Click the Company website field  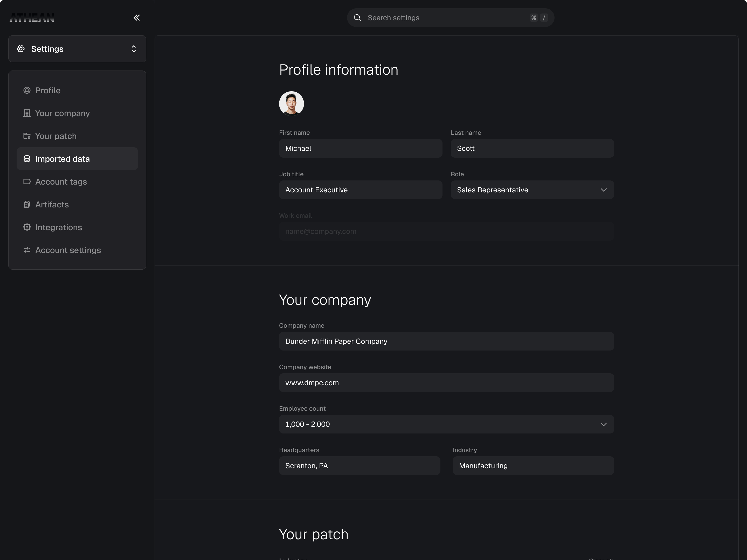446,382
